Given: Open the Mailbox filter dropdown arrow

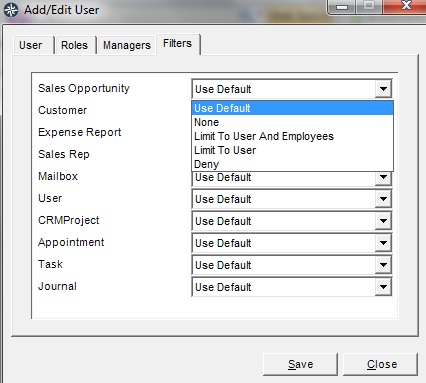Looking at the screenshot, I should tap(383, 177).
